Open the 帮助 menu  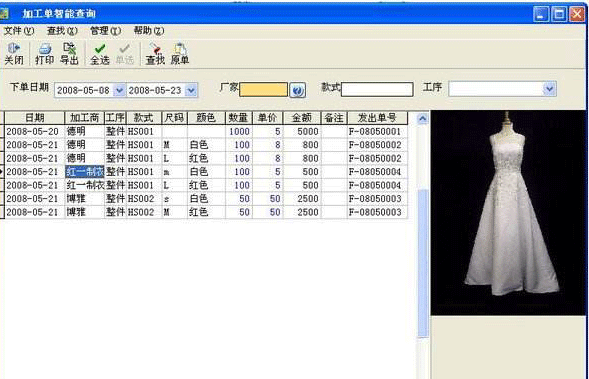click(149, 31)
